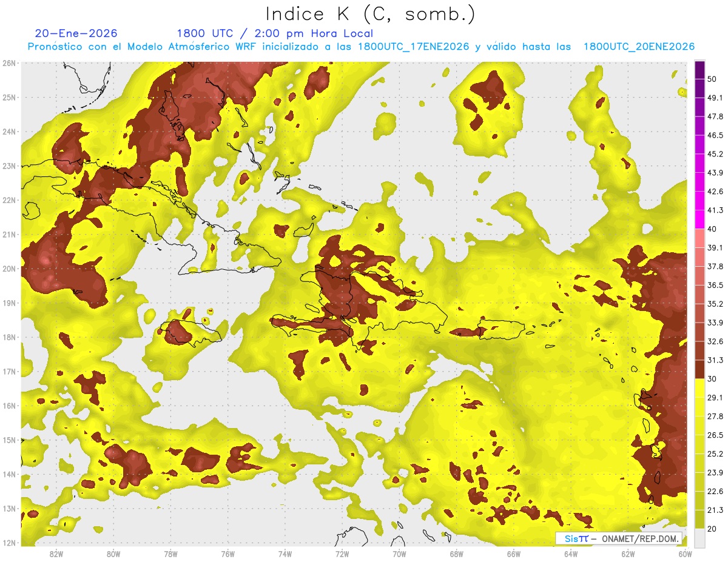Viewport: 728px width, 562px height.
Task: Click the "82W" longitude axis label
Action: coord(56,554)
